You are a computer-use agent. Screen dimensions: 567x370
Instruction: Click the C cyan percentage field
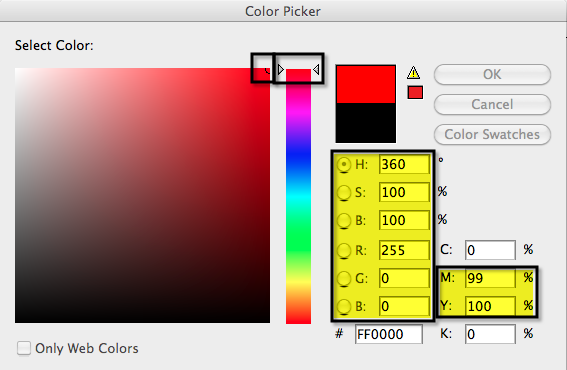tap(490, 250)
